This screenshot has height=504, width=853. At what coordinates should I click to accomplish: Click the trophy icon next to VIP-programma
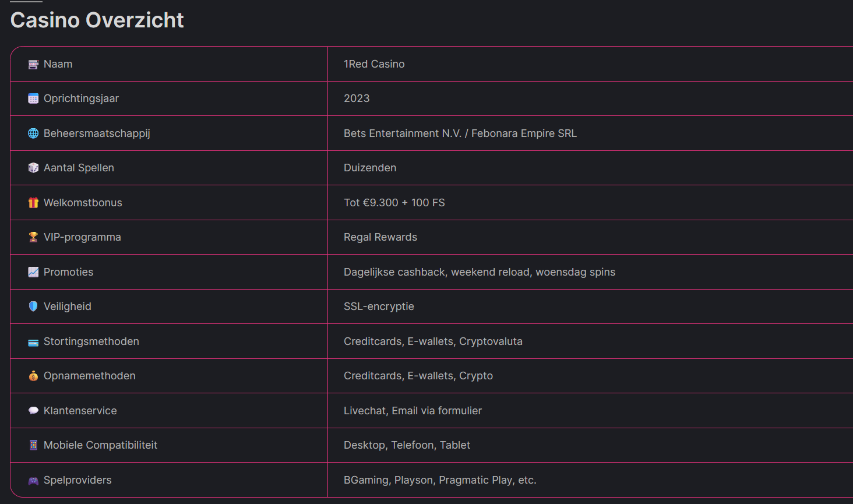[33, 237]
